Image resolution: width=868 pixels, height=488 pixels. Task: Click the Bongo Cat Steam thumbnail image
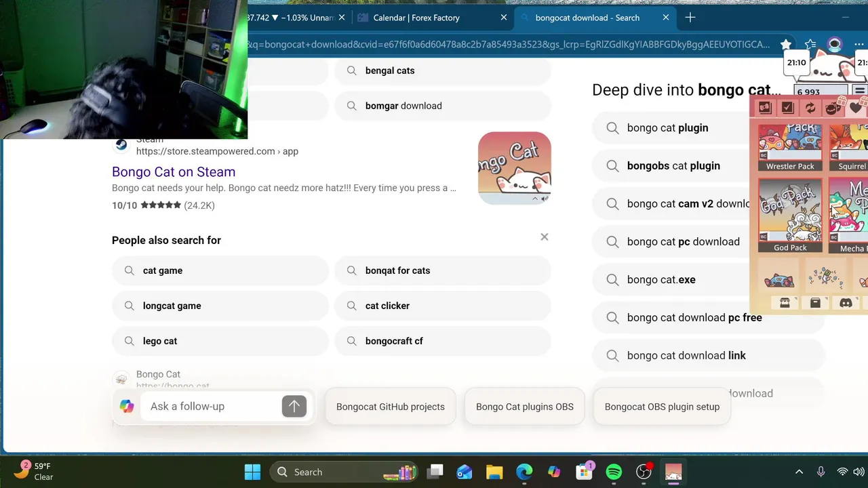point(515,168)
